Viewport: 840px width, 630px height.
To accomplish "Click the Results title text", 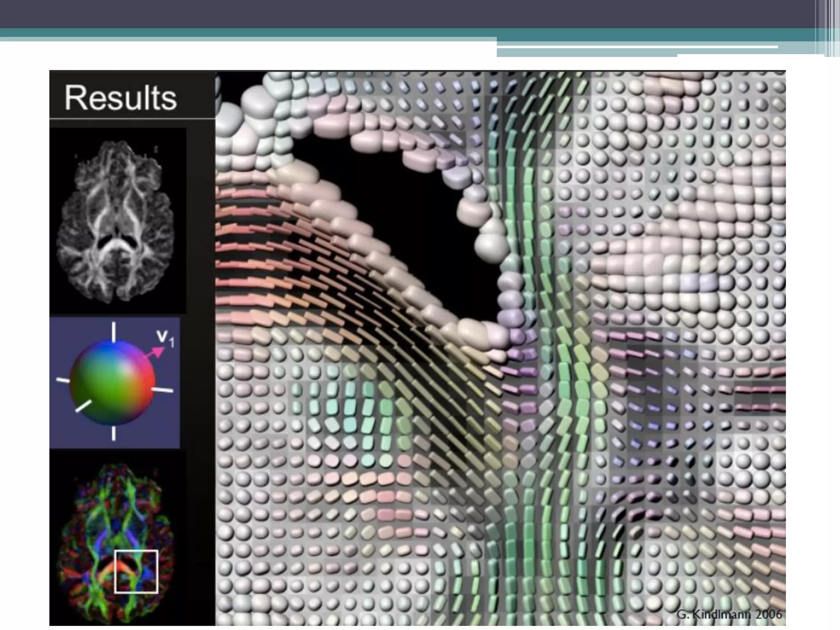I will coord(120,98).
